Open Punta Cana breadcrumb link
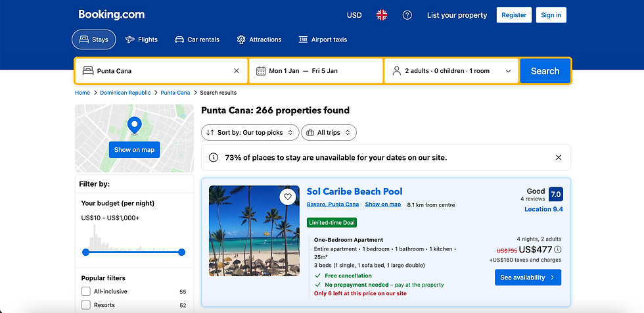This screenshot has height=313, width=644. pyautogui.click(x=175, y=93)
